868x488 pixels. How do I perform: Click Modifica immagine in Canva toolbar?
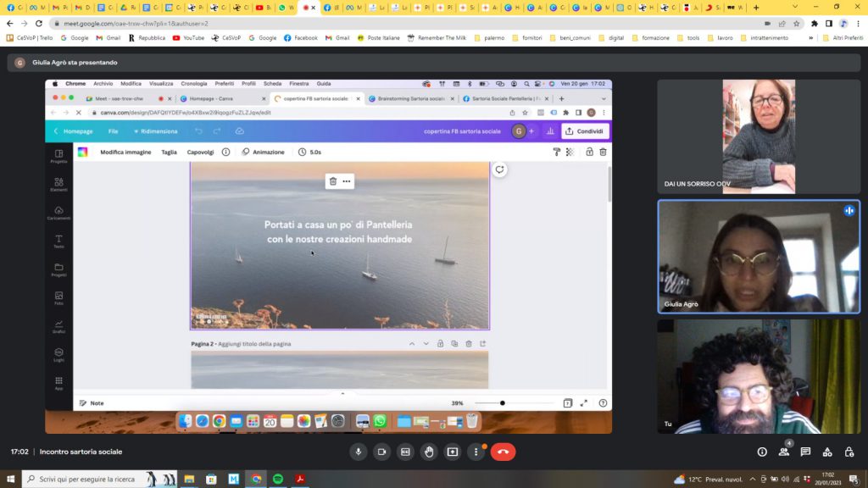pyautogui.click(x=125, y=152)
